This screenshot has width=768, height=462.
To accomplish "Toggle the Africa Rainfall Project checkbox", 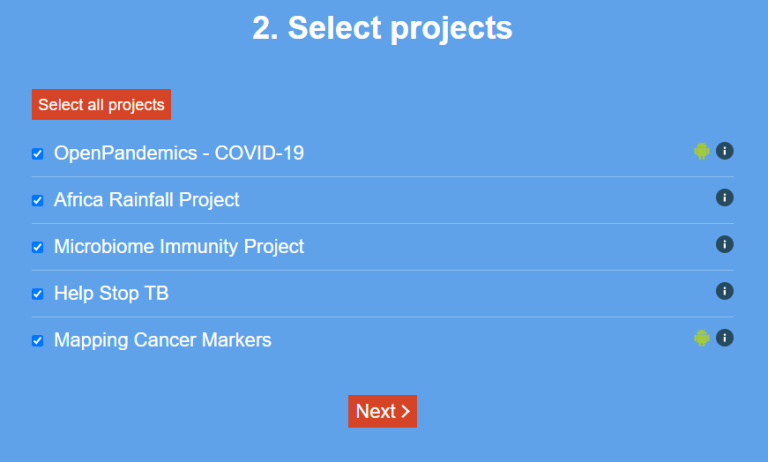I will click(x=38, y=201).
